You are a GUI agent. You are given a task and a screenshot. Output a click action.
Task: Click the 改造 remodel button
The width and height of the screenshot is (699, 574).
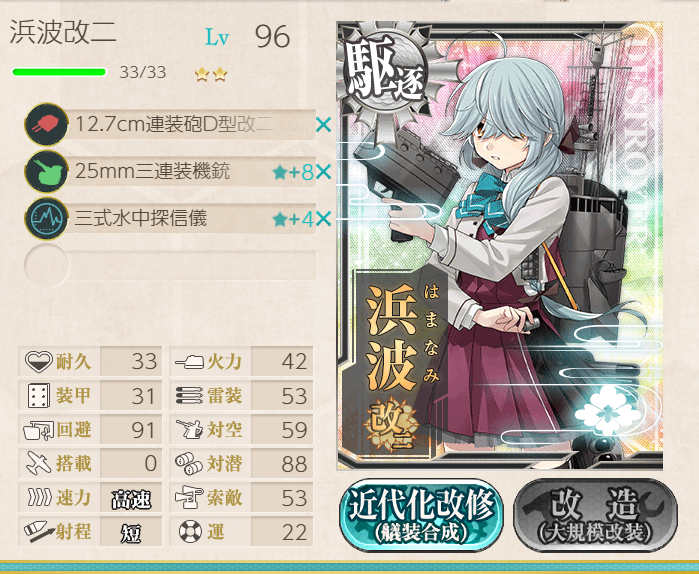(596, 515)
